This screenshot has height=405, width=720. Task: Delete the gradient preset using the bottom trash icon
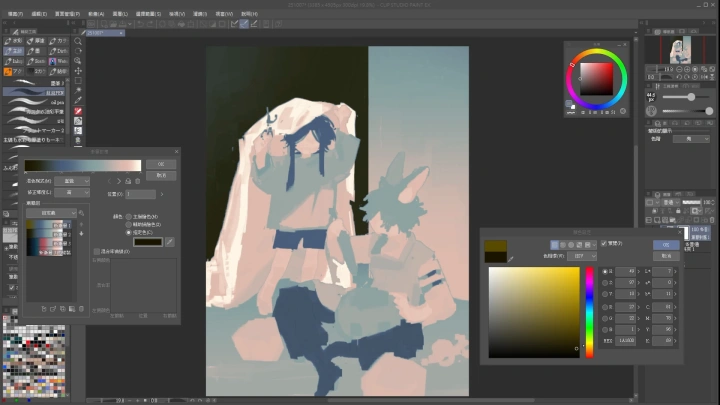pos(81,308)
